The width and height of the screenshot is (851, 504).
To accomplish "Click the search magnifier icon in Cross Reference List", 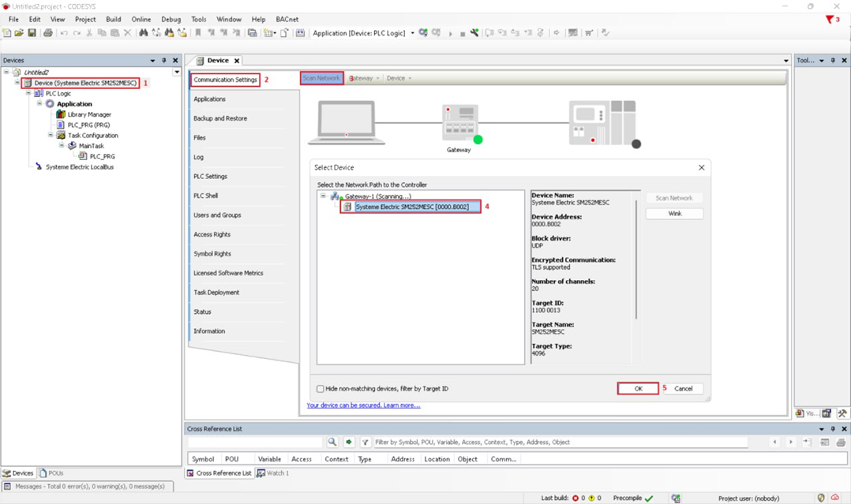I will (332, 442).
